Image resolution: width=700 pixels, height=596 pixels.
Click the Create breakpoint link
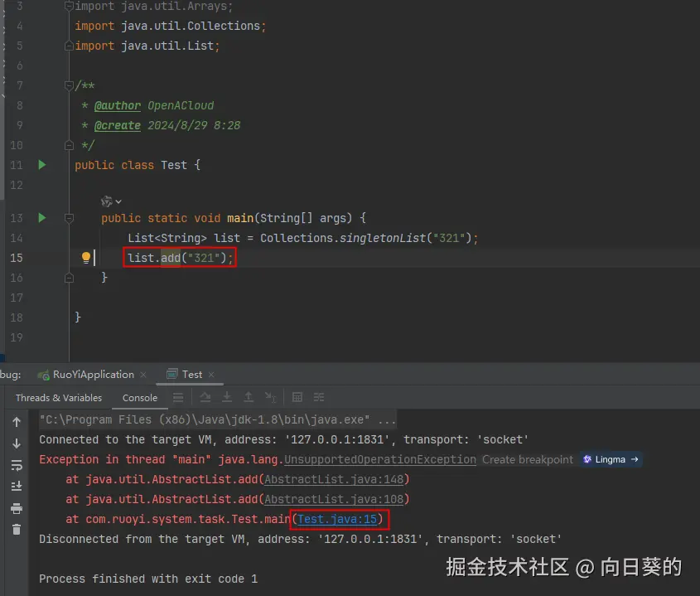(527, 459)
